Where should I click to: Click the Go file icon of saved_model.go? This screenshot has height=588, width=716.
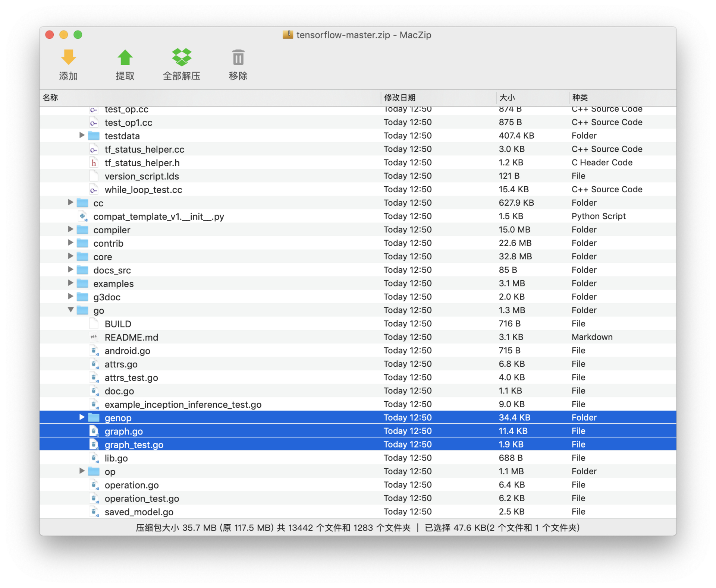pyautogui.click(x=94, y=511)
